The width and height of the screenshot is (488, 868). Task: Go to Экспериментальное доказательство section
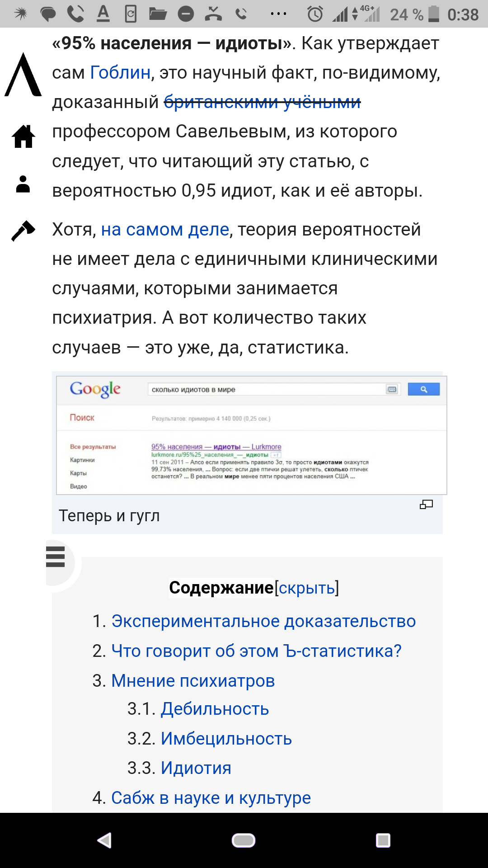pos(263,621)
